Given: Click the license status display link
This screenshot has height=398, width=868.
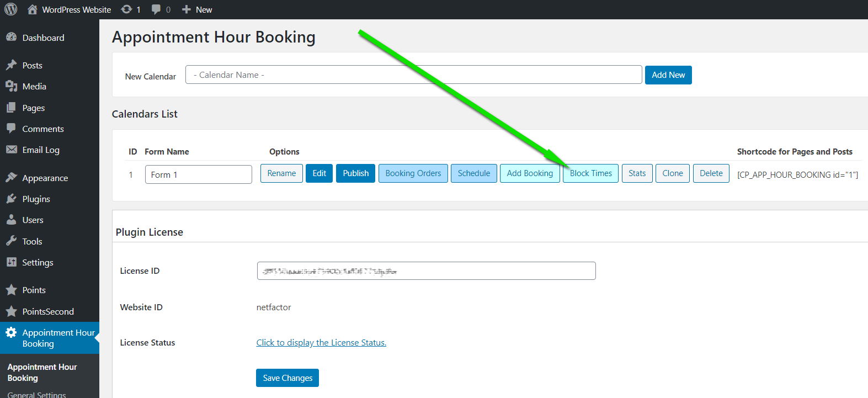Looking at the screenshot, I should tap(321, 343).
